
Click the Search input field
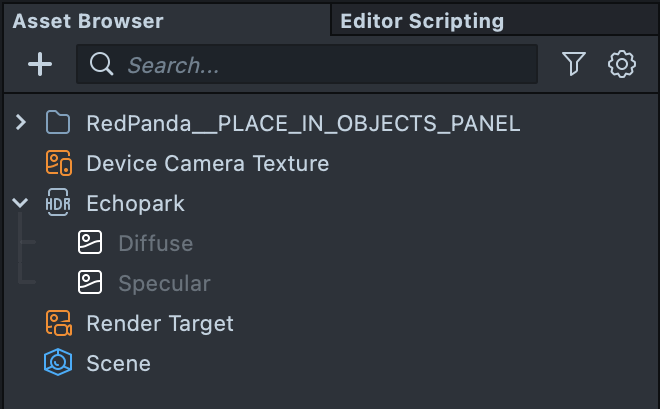pos(320,65)
